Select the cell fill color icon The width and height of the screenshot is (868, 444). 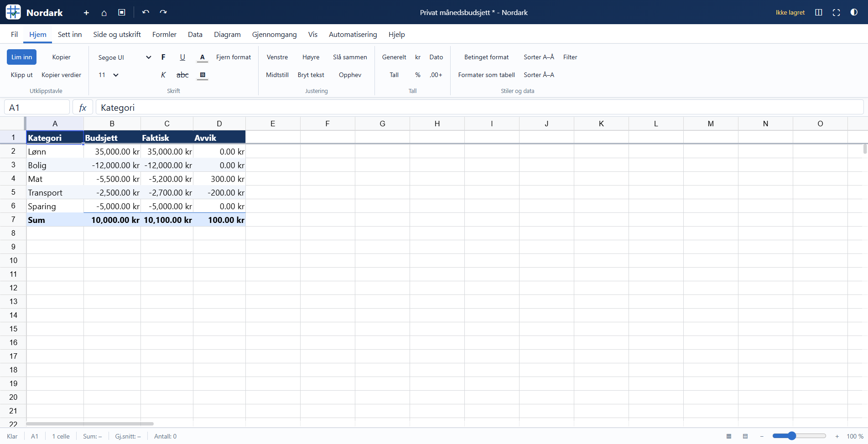[x=203, y=75]
